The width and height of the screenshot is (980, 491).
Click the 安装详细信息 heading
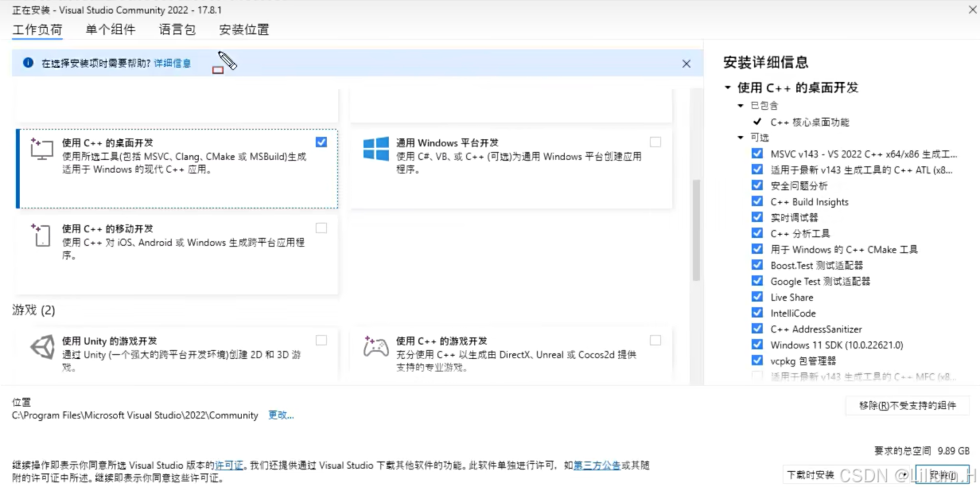[x=765, y=62]
